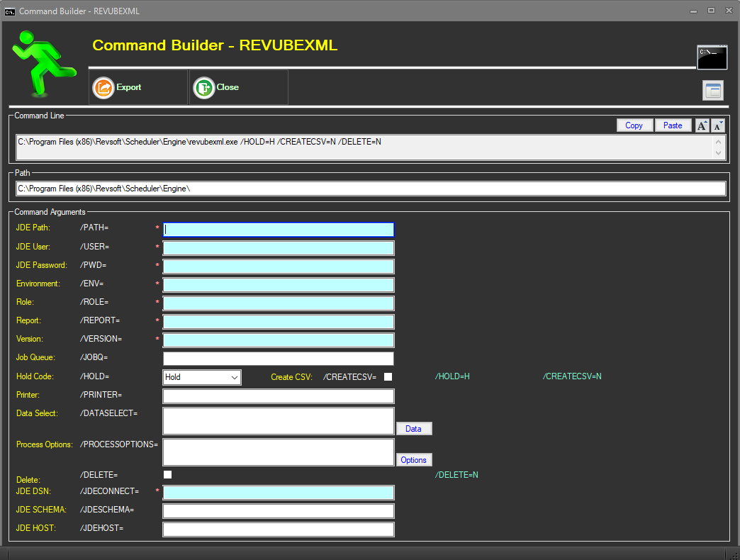Click the Options button below Process Options

(x=413, y=459)
